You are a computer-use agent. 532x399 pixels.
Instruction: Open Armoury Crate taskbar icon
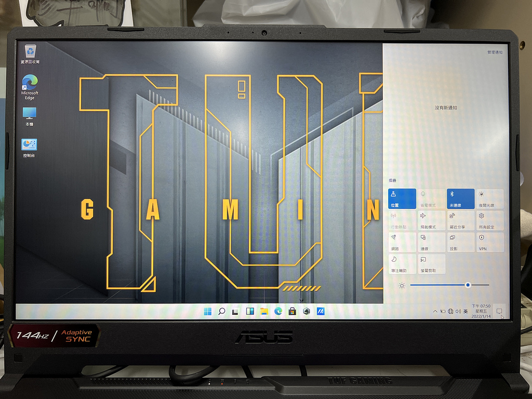coord(307,311)
